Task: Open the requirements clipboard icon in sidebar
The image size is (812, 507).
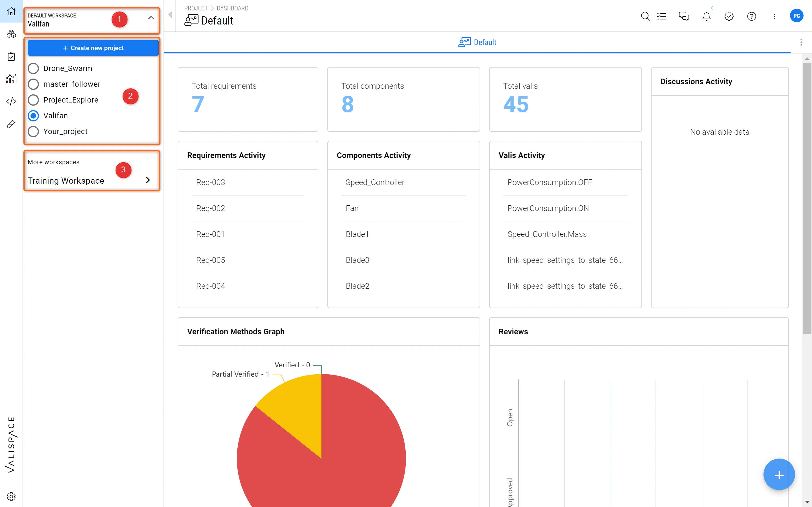Action: coord(11,56)
